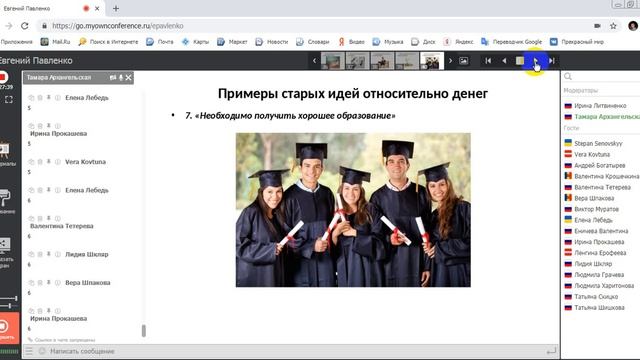
Task: Select guest Stepan Senovskyy
Action: pyautogui.click(x=598, y=144)
